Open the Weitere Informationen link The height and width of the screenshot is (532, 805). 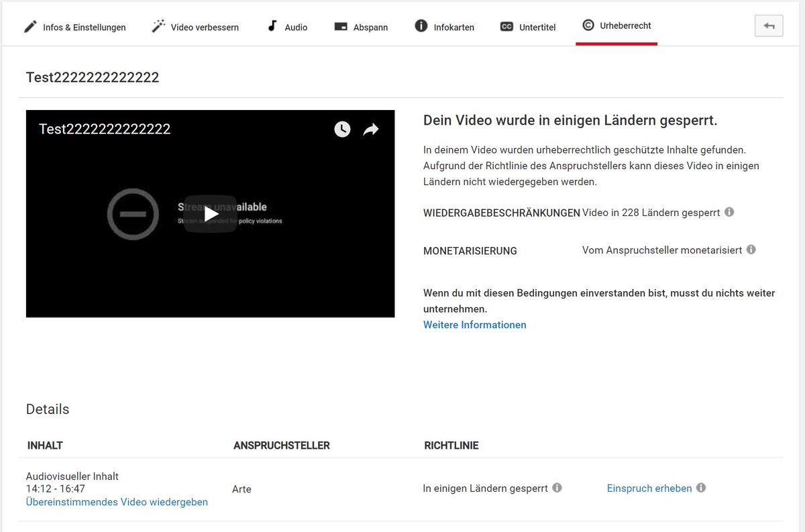pyautogui.click(x=474, y=325)
